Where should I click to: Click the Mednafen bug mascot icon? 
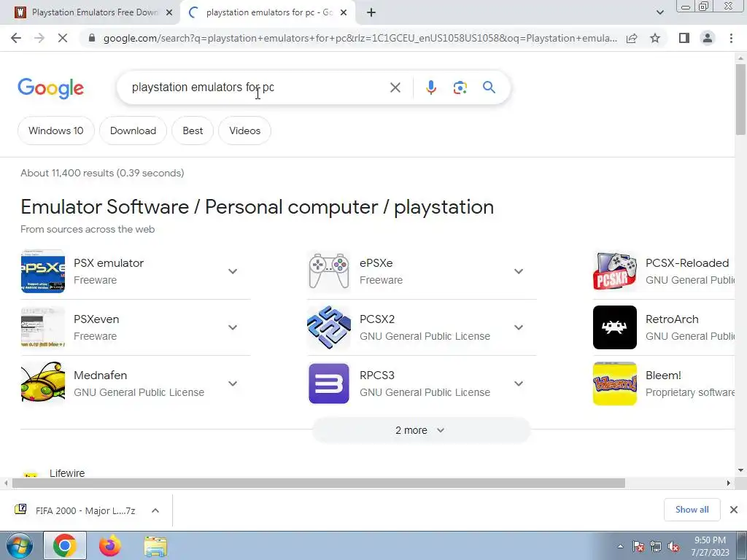pyautogui.click(x=43, y=384)
